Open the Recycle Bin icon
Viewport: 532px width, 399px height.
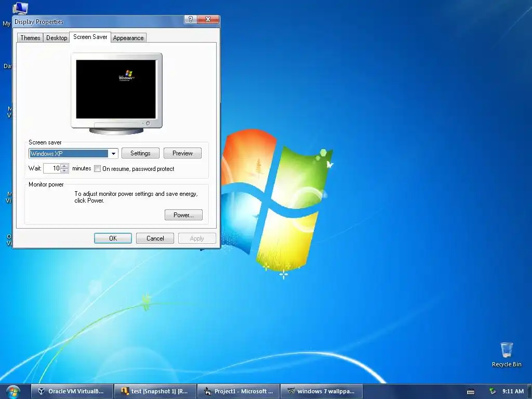coord(507,355)
